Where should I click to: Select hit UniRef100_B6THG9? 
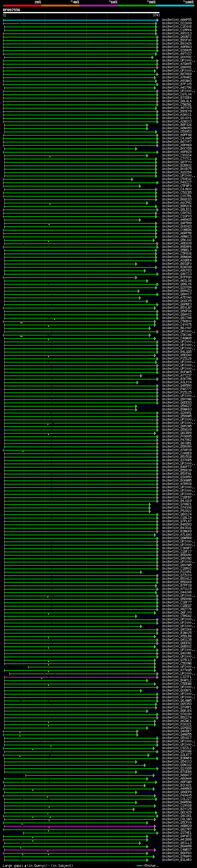tap(177, 74)
